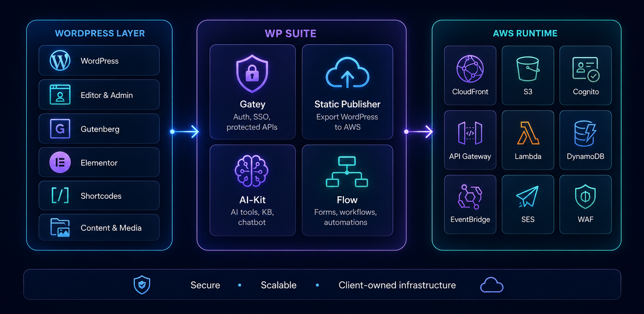Click the 'Export WordPress to AWS' description
Viewport: 644px width, 314px height.
(347, 122)
